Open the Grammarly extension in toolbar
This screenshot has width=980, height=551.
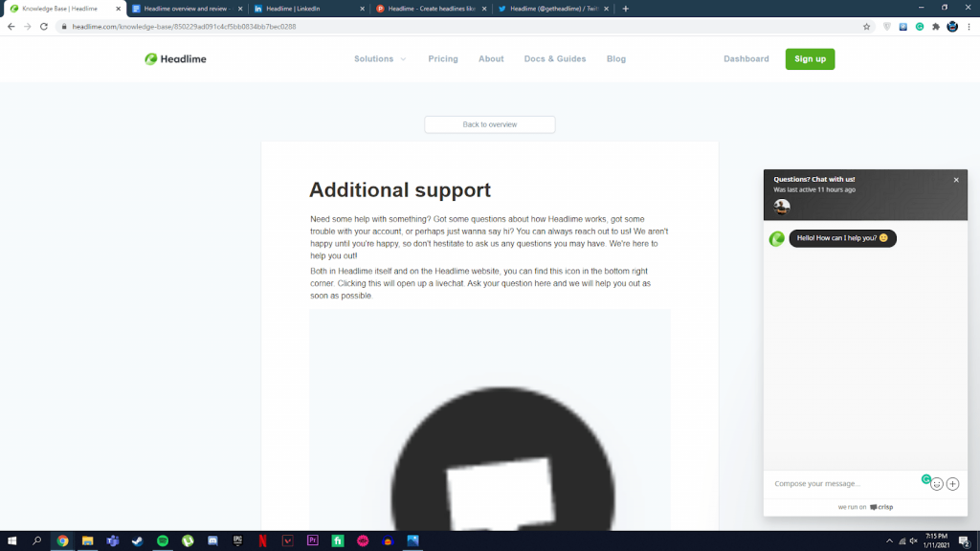(x=920, y=27)
